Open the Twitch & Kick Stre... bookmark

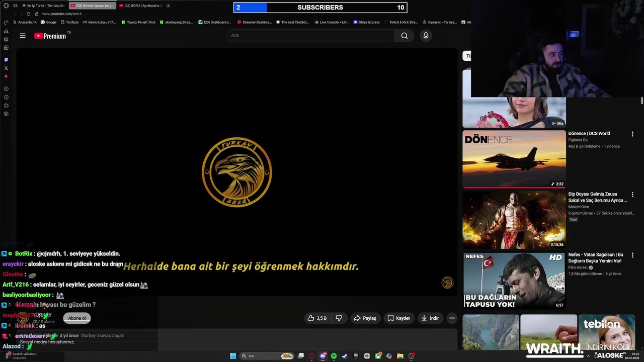click(400, 22)
